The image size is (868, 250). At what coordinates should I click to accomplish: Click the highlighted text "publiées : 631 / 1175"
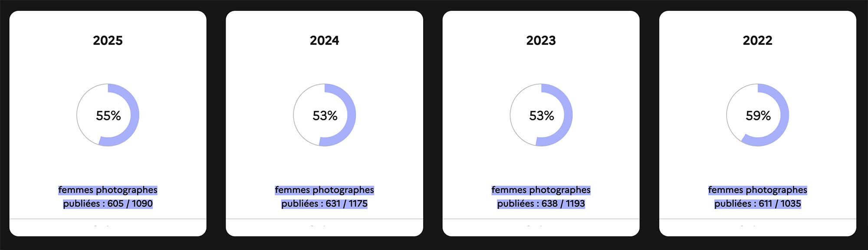point(324,204)
